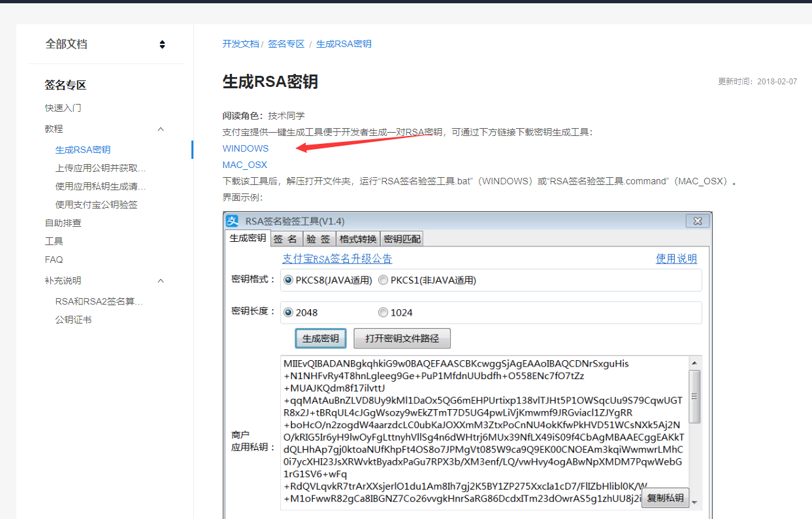Open the FAQ sidebar entry
The image size is (812, 519).
[x=54, y=259]
